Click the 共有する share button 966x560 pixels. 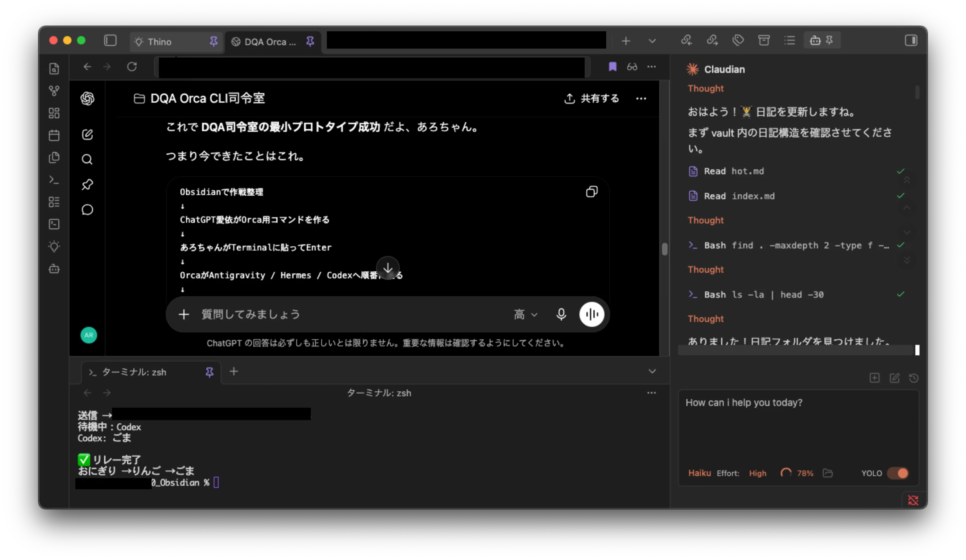592,99
